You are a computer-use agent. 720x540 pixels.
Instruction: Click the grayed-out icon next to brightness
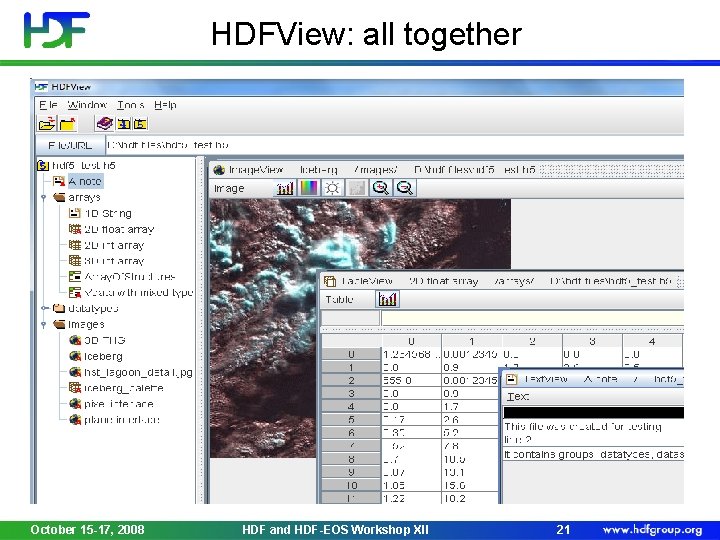[x=356, y=188]
